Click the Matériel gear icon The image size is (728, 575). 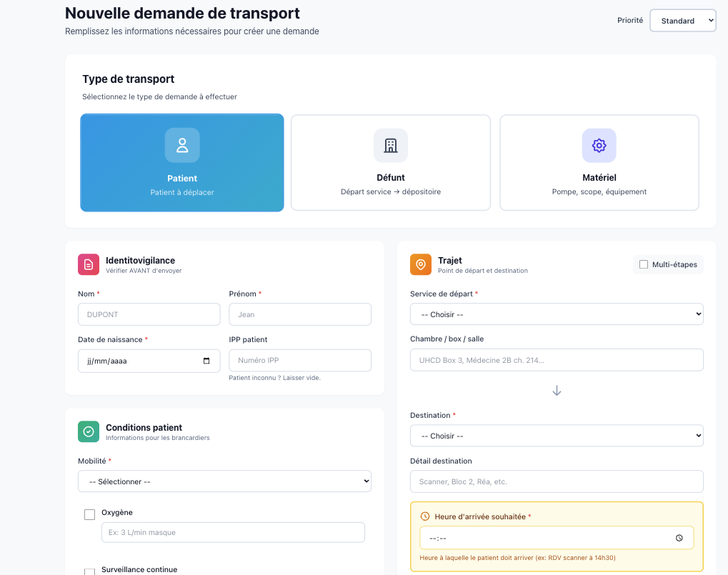pos(599,145)
